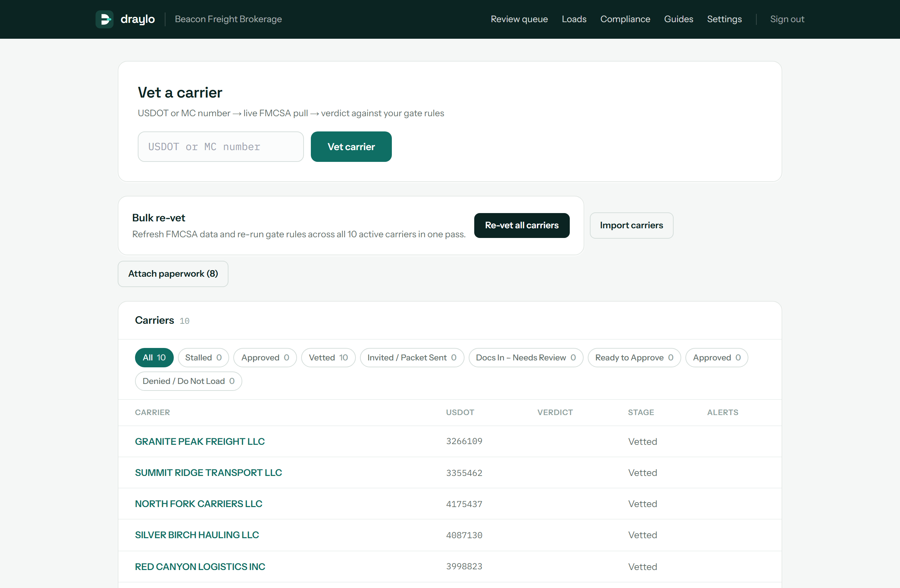Image resolution: width=900 pixels, height=588 pixels.
Task: Filter by Docs In – Needs Review
Action: pyautogui.click(x=525, y=358)
